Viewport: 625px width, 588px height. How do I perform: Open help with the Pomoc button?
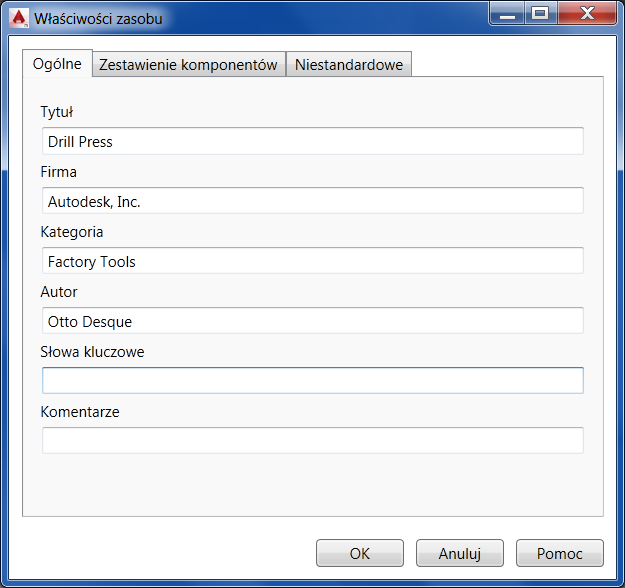(560, 553)
